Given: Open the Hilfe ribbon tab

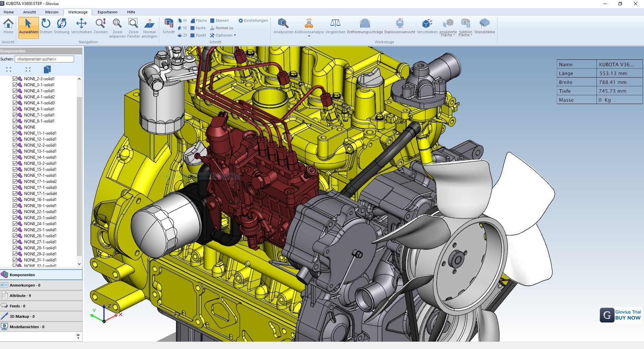Looking at the screenshot, I should click(131, 12).
